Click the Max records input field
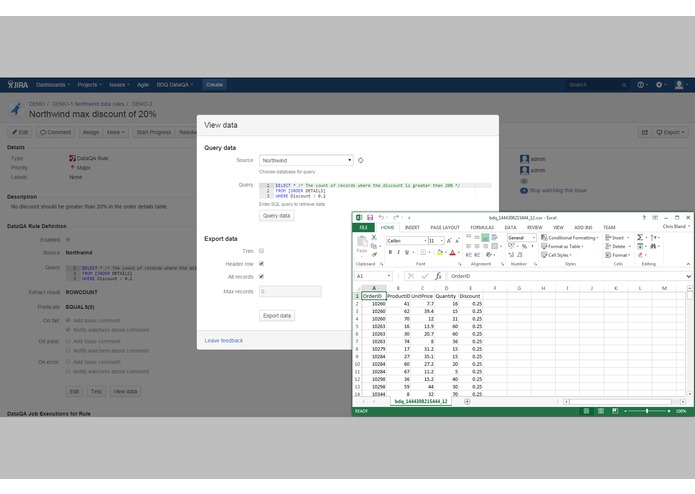This screenshot has height=494, width=695. click(x=290, y=292)
